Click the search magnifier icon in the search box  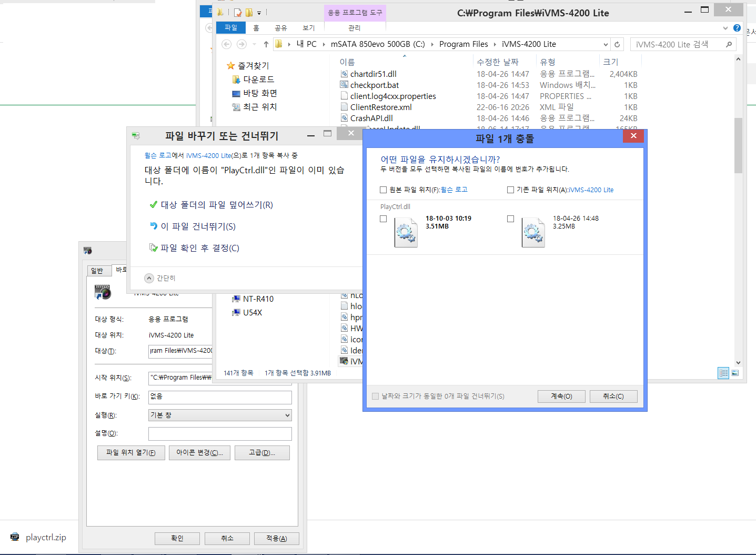pyautogui.click(x=729, y=44)
